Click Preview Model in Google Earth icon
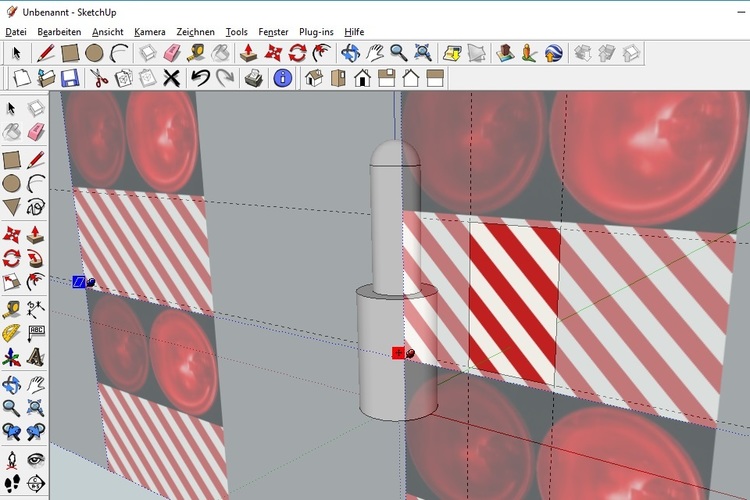Viewport: 750px width, 500px height. [x=553, y=53]
